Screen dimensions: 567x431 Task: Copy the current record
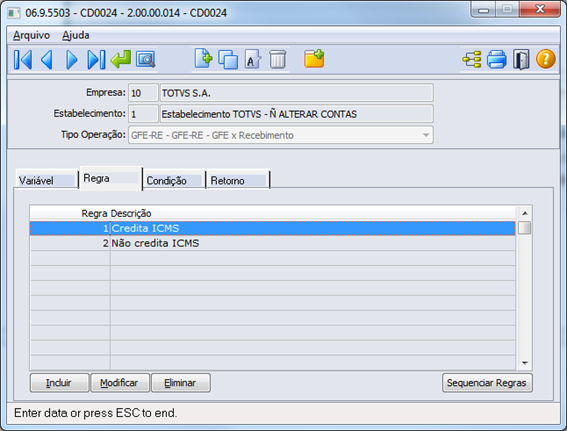pyautogui.click(x=228, y=60)
